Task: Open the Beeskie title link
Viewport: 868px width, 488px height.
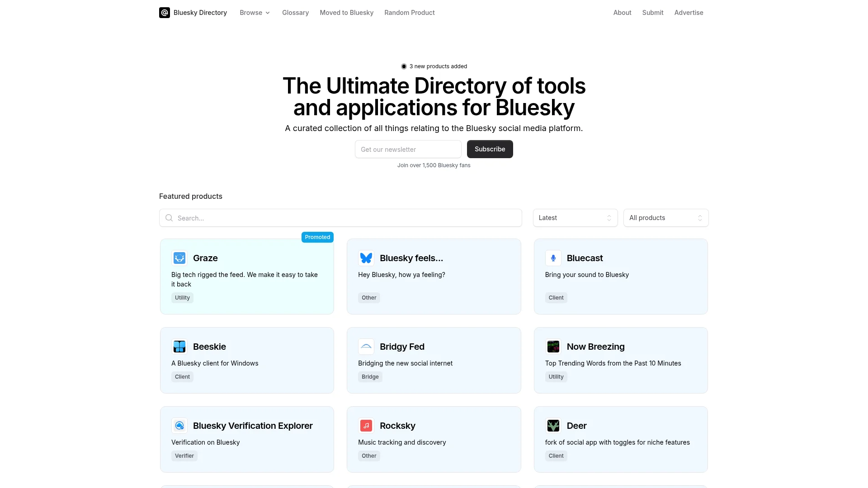Action: (x=209, y=347)
